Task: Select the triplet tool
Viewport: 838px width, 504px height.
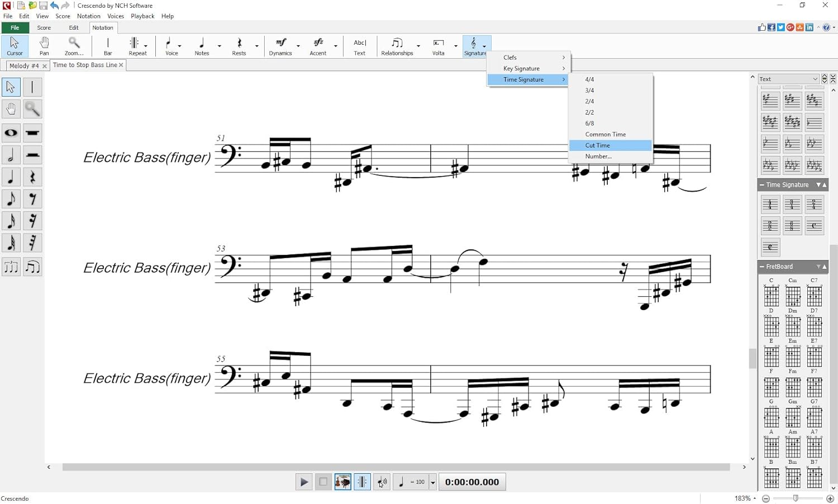Action: [11, 267]
